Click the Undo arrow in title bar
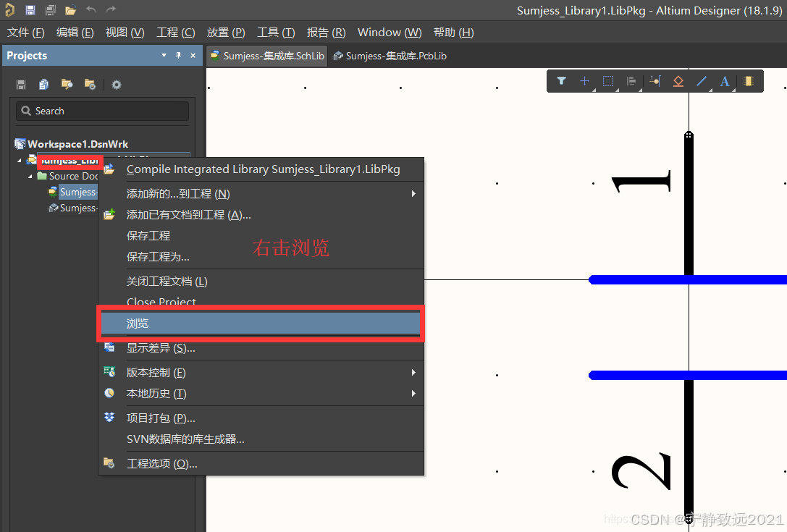The image size is (787, 532). (x=91, y=9)
